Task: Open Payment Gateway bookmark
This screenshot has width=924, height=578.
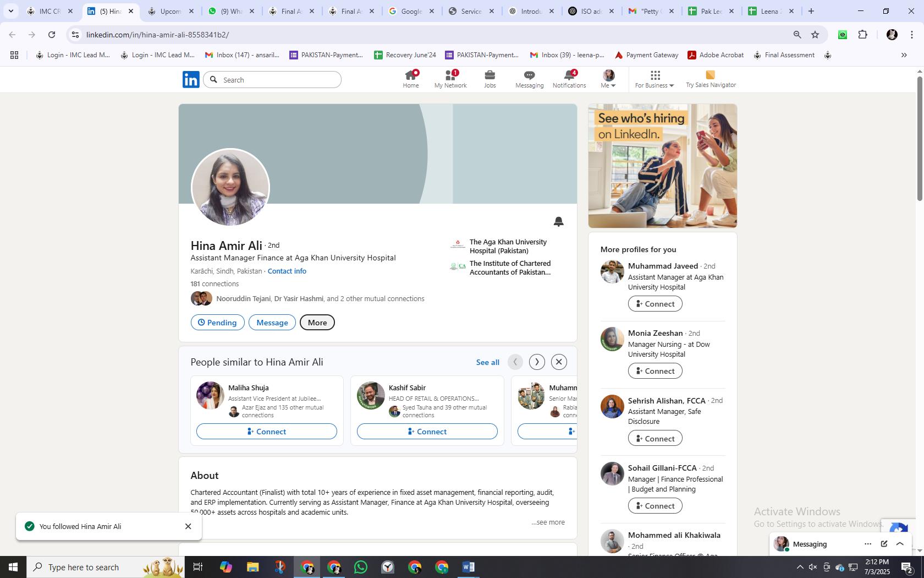Action: tap(646, 55)
